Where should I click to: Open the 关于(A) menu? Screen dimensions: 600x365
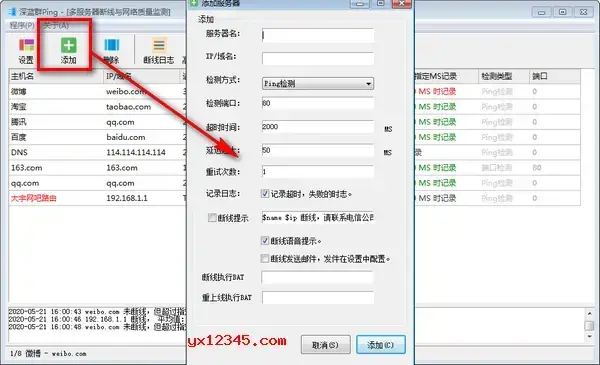pyautogui.click(x=56, y=26)
